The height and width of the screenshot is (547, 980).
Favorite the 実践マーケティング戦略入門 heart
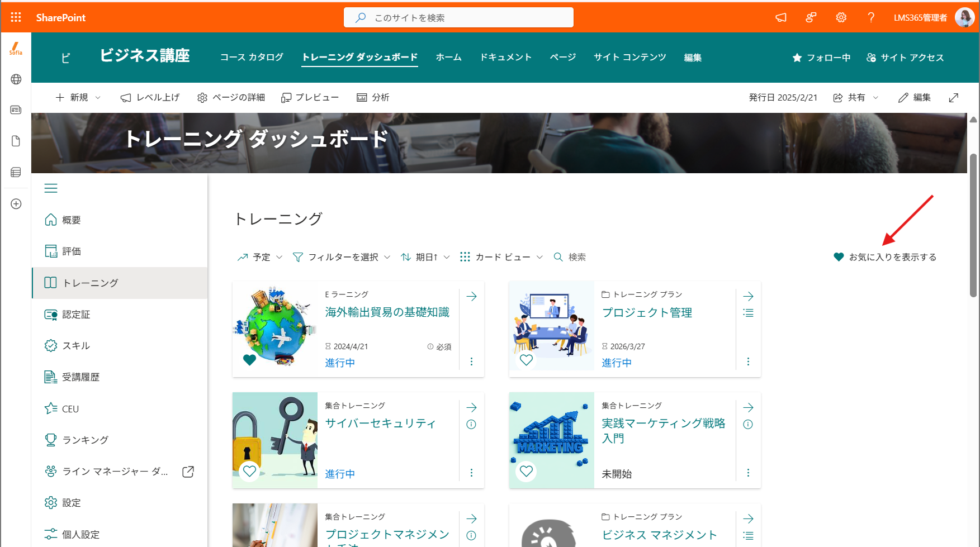click(526, 470)
